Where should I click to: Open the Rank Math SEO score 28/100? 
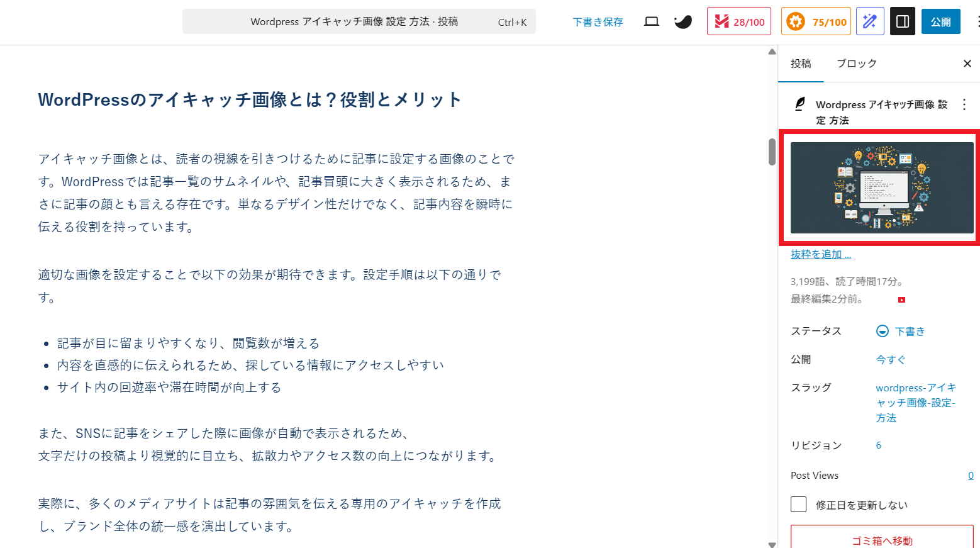tap(739, 21)
